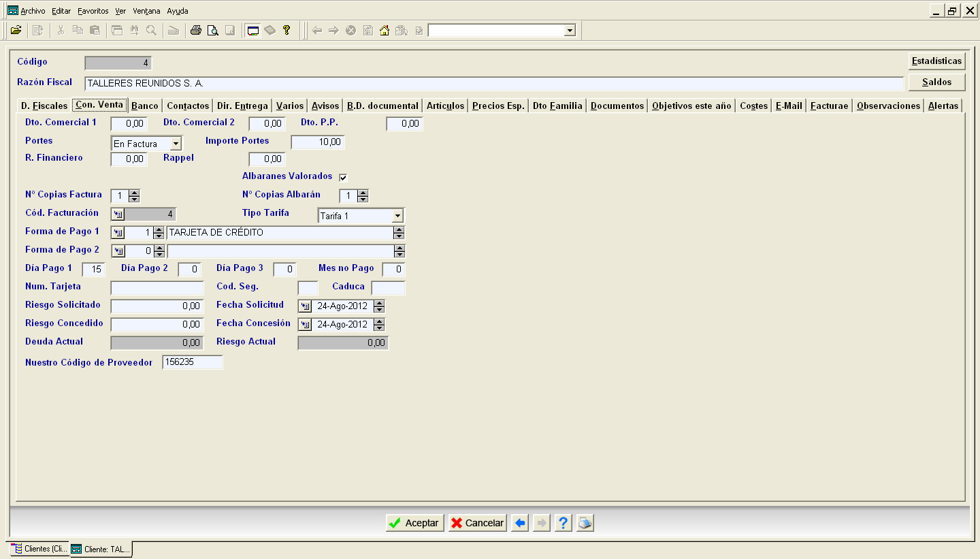
Task: Click the copy toolbar icon
Action: pyautogui.click(x=78, y=30)
